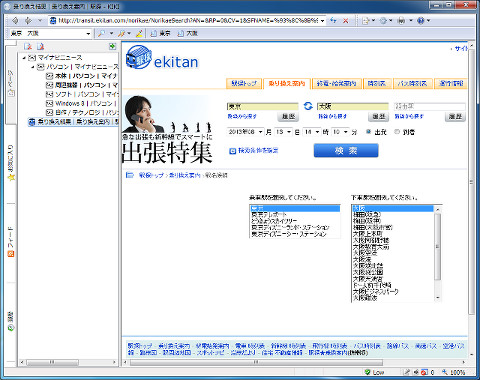Open the hour dropdown showing 14
This screenshot has height=380, width=480.
coord(311,132)
